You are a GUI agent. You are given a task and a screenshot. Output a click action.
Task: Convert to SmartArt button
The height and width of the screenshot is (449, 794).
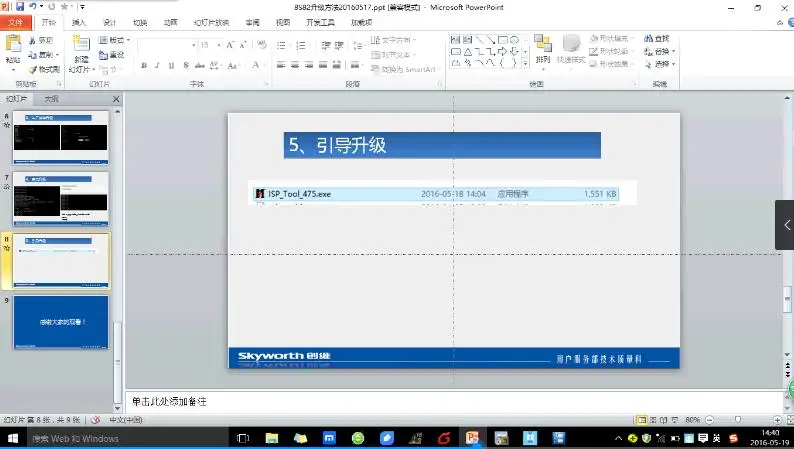point(404,69)
